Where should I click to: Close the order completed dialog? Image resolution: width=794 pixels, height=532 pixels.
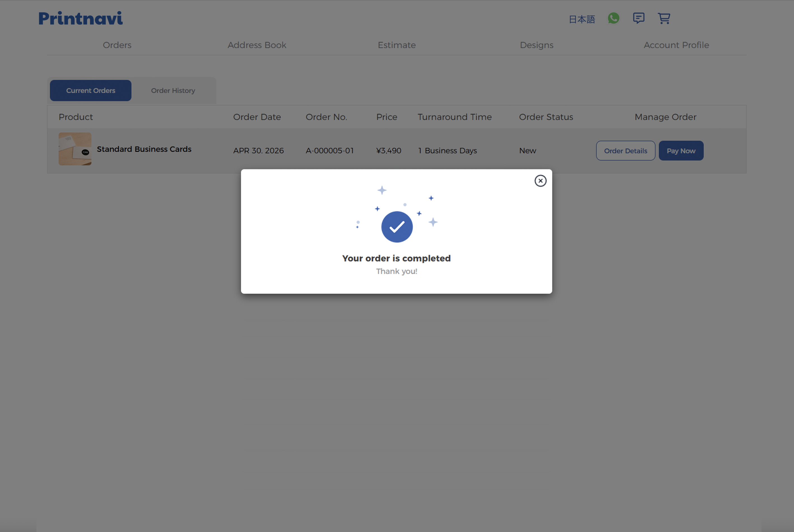pyautogui.click(x=540, y=181)
